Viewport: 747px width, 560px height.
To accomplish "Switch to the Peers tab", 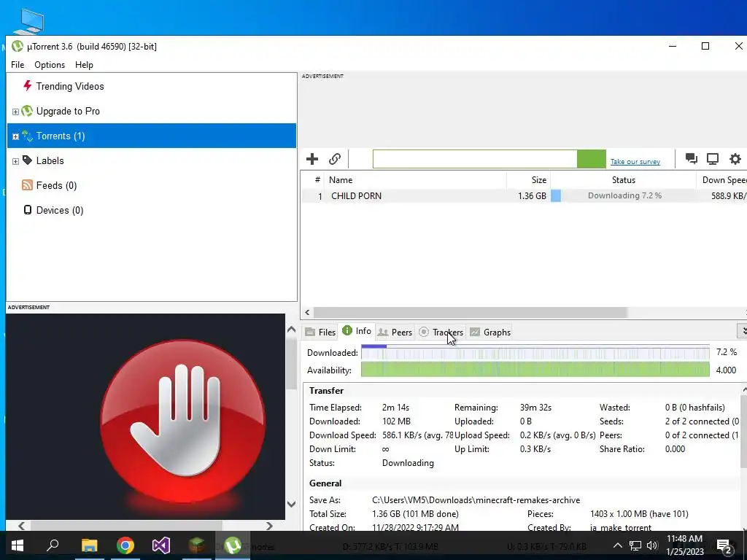I will (x=395, y=332).
